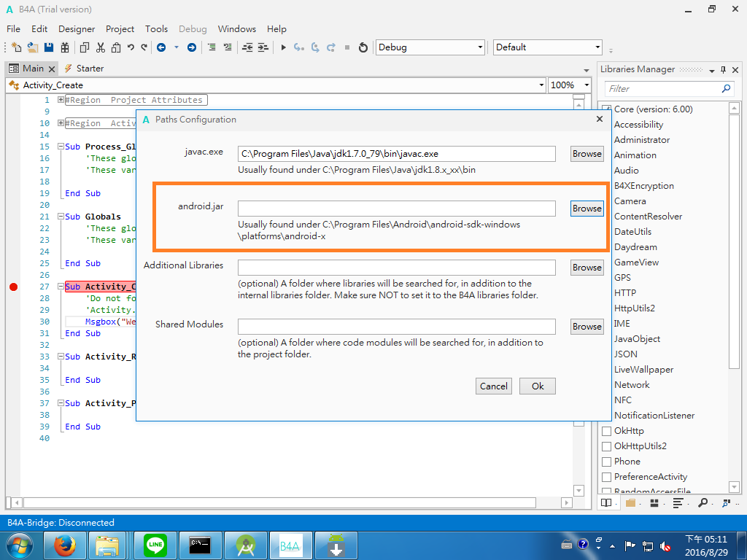This screenshot has width=747, height=560.
Task: Check the PreferenceActivity library checkbox
Action: 606,477
